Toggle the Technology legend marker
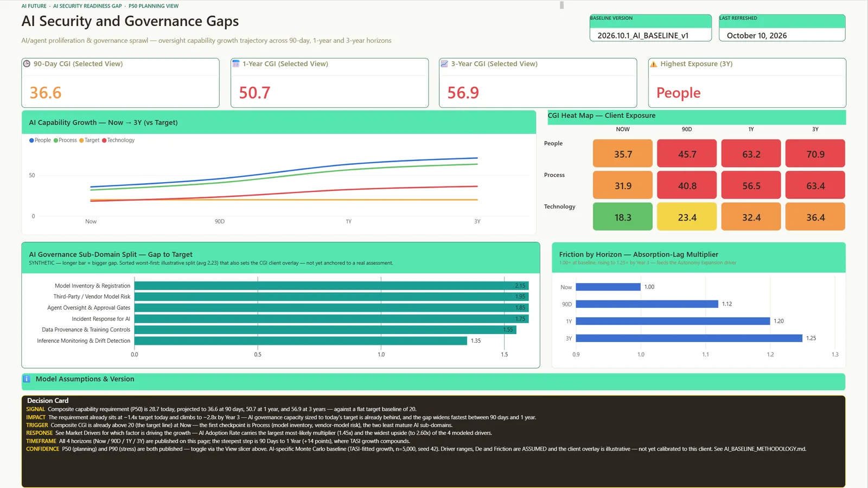Viewport: 868px width, 488px height. (x=104, y=140)
